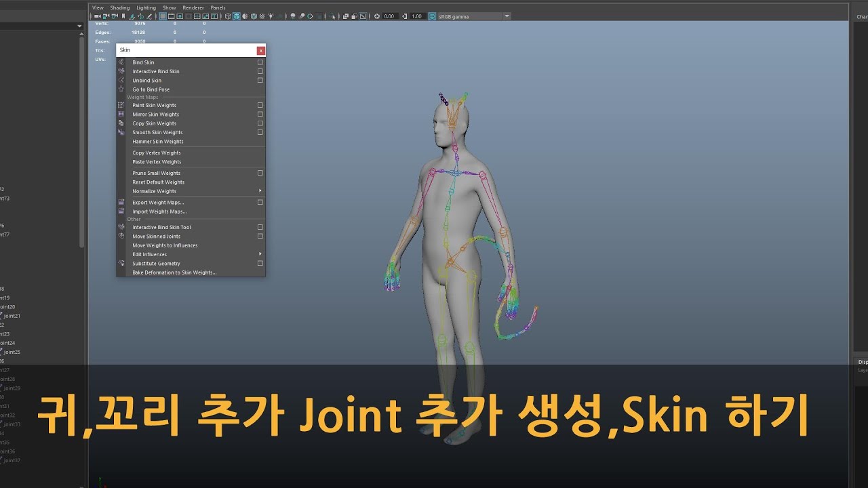The width and height of the screenshot is (868, 488).
Task: Toggle Textured display icon
Action: point(262,16)
